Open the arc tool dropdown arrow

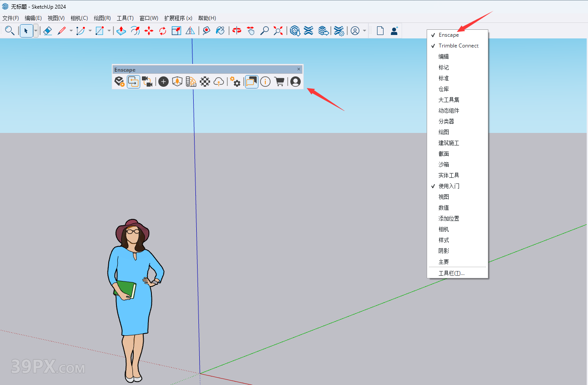90,31
